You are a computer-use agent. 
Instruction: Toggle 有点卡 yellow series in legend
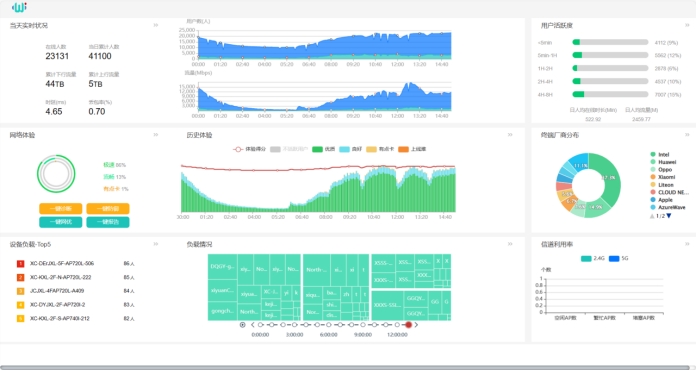[380, 149]
